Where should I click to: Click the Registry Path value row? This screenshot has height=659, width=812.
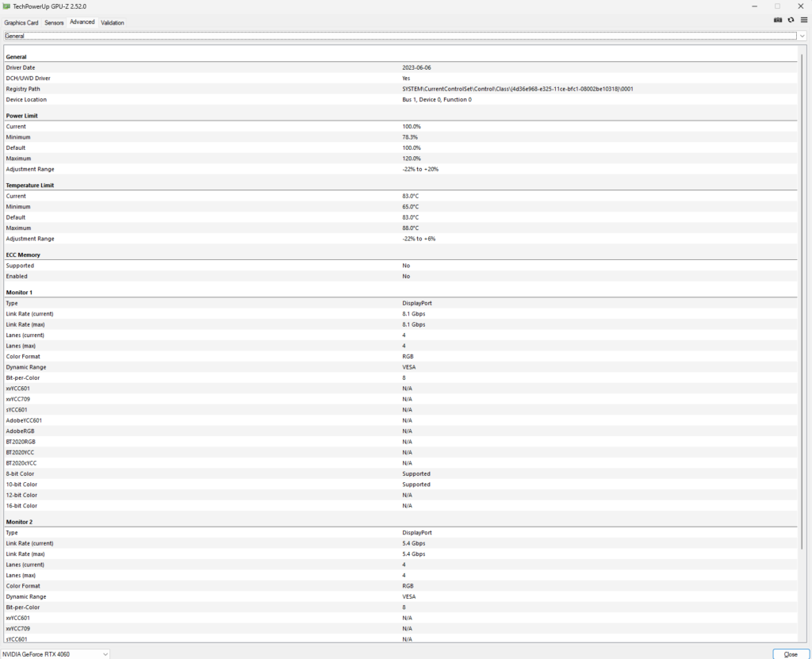(400, 89)
